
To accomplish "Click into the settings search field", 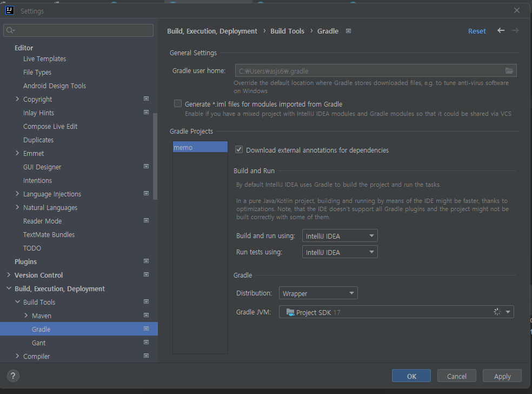I will 78,30.
